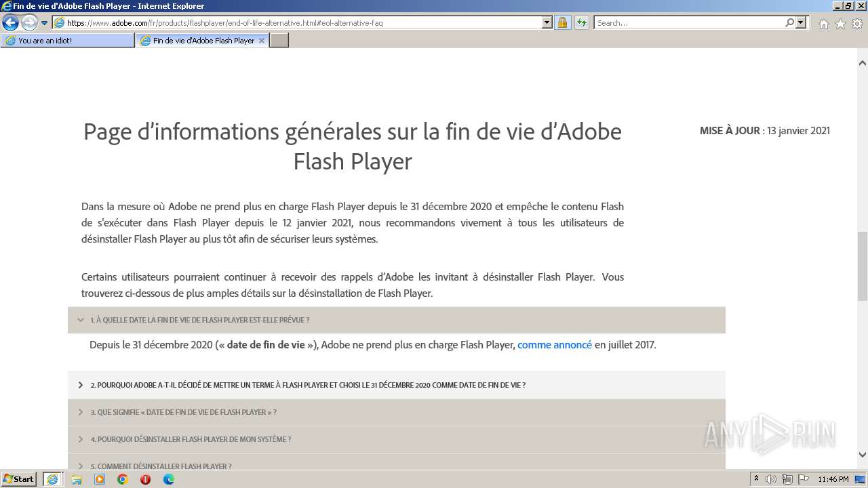Click into the Search box
The width and height of the screenshot is (868, 488).
pos(689,22)
